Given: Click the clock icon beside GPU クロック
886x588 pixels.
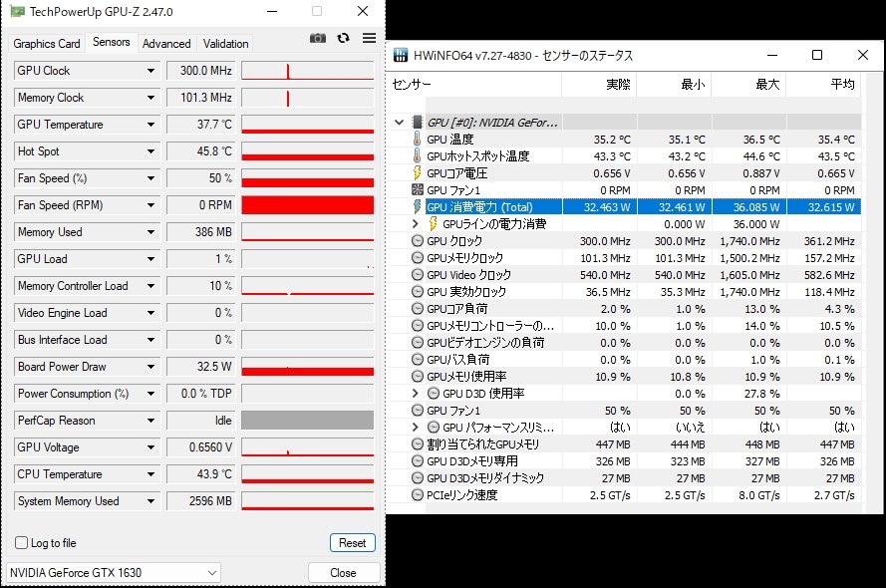Looking at the screenshot, I should click(x=418, y=240).
